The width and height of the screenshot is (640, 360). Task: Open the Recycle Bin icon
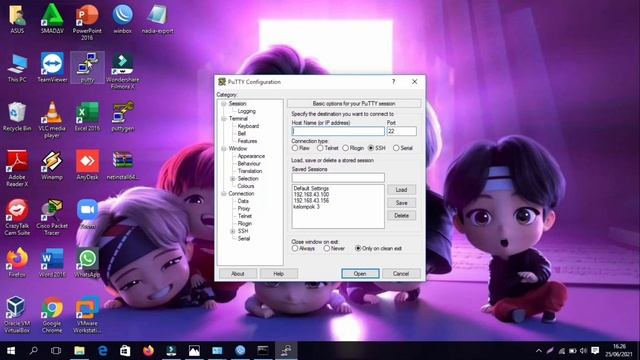17,116
